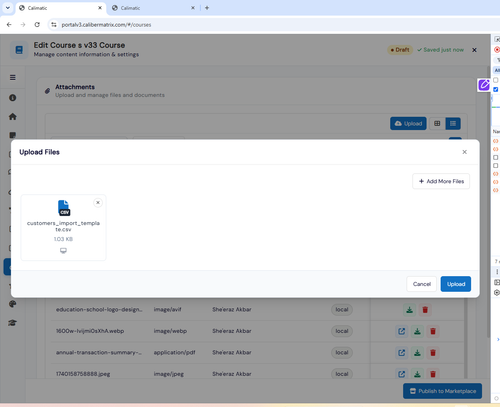Image resolution: width=500 pixels, height=407 pixels.
Task: Close the first Calimatic browser tab
Action: [x=100, y=8]
